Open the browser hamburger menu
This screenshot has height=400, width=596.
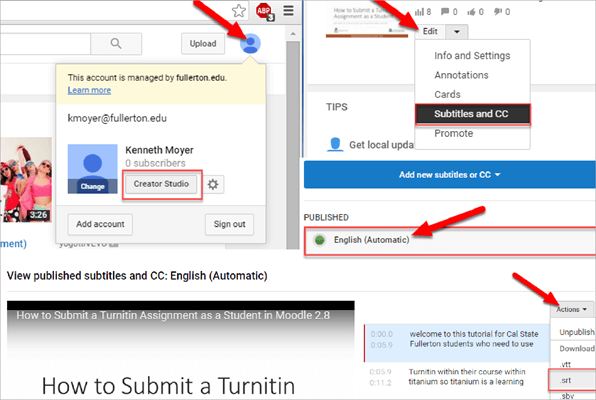pyautogui.click(x=288, y=10)
